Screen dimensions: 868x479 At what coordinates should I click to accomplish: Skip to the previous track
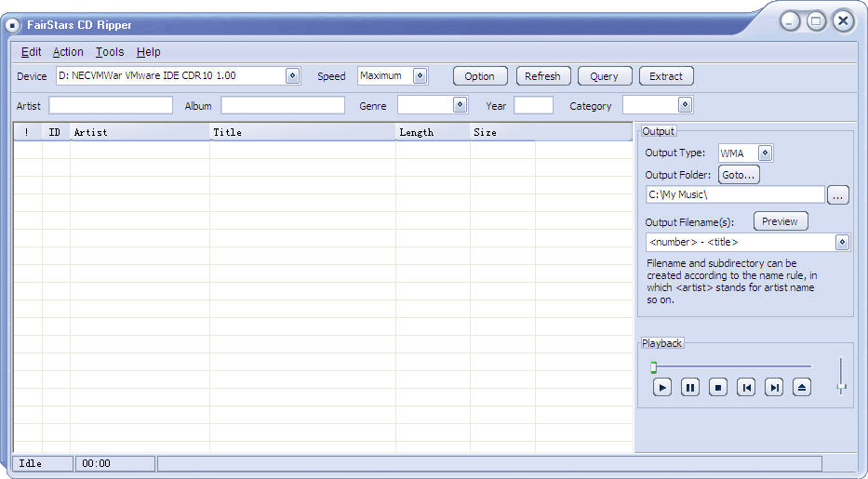[745, 388]
